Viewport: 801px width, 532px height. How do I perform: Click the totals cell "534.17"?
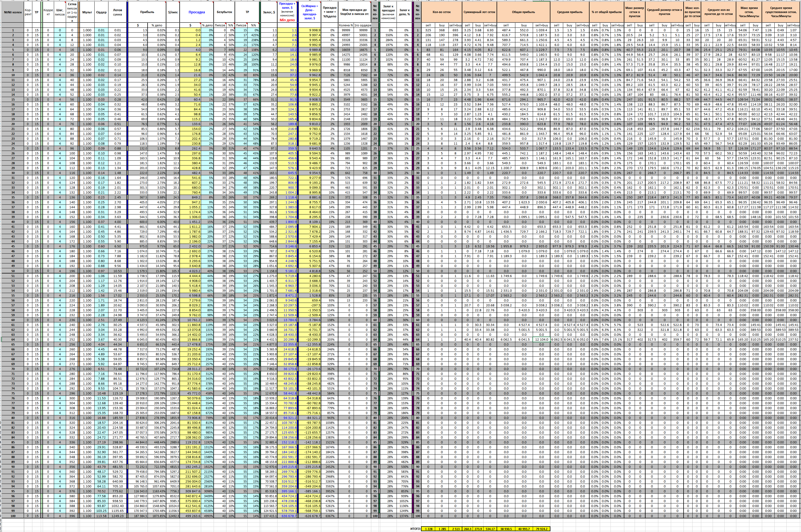tap(490, 529)
